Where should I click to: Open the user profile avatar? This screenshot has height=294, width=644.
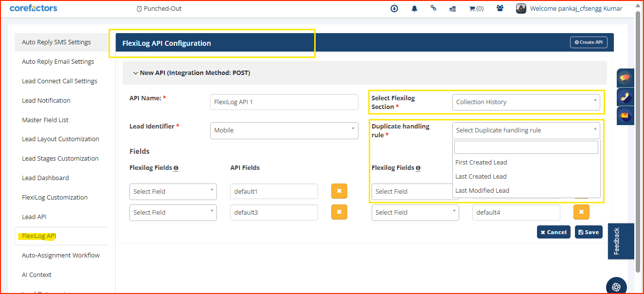tap(521, 8)
